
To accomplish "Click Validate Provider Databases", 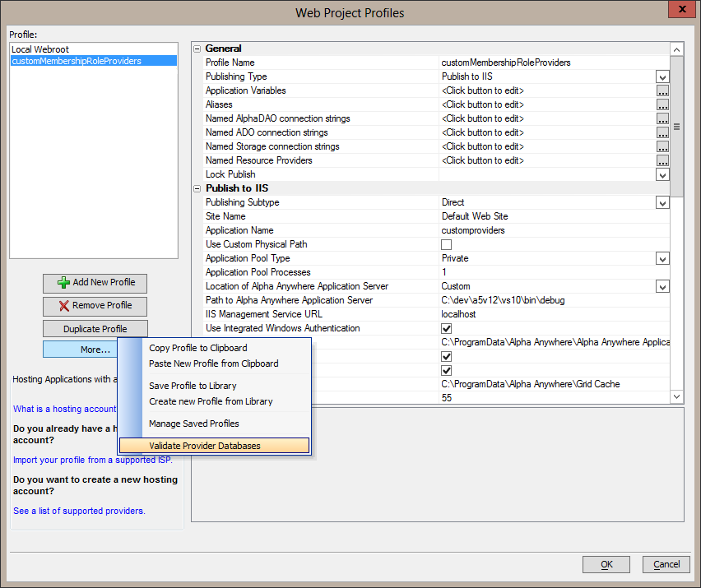I will (x=214, y=446).
